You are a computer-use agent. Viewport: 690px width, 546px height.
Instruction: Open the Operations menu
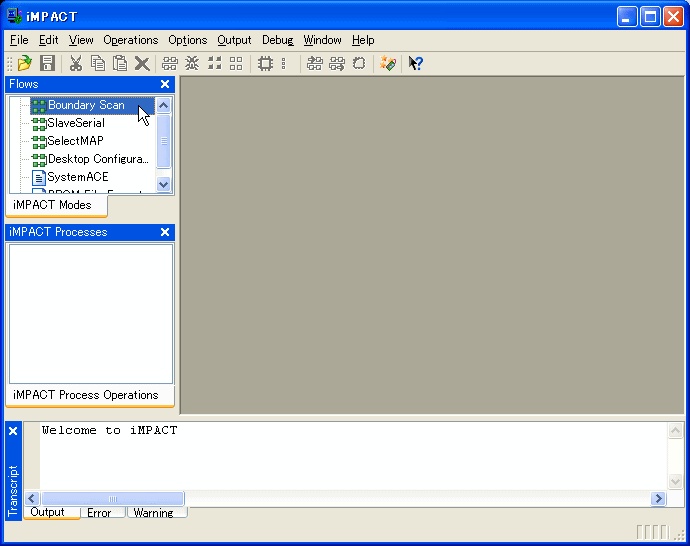click(x=131, y=40)
